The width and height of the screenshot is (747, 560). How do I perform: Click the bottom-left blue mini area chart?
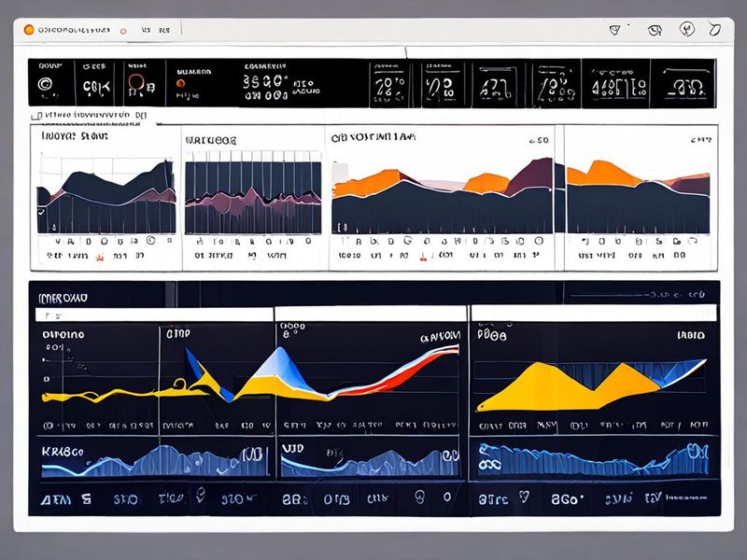155,461
